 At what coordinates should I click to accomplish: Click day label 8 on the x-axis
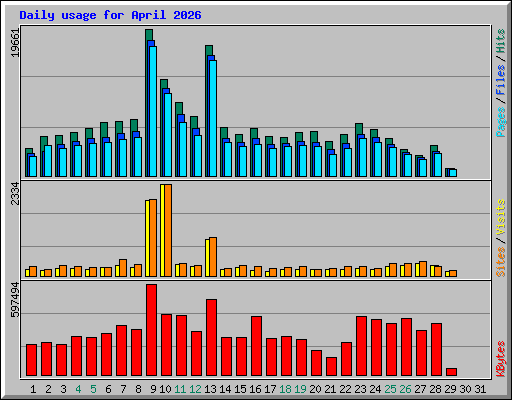(138, 389)
